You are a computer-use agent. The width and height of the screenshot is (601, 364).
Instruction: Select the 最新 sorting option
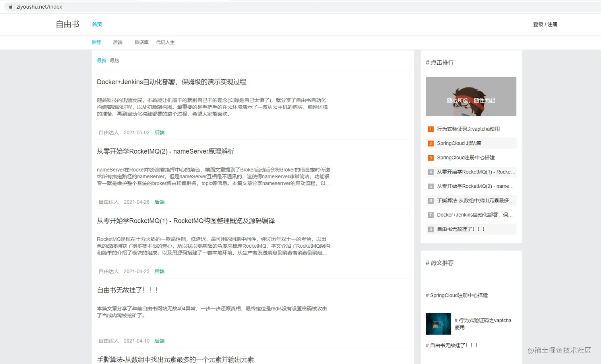[x=101, y=60]
